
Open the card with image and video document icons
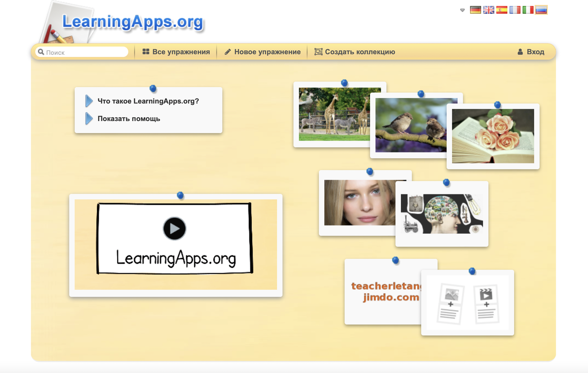click(x=467, y=302)
